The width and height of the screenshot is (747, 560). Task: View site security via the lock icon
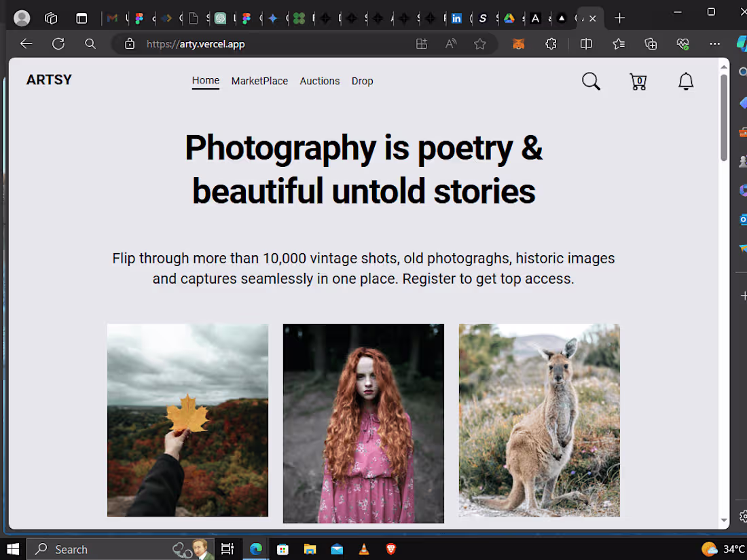pos(129,43)
